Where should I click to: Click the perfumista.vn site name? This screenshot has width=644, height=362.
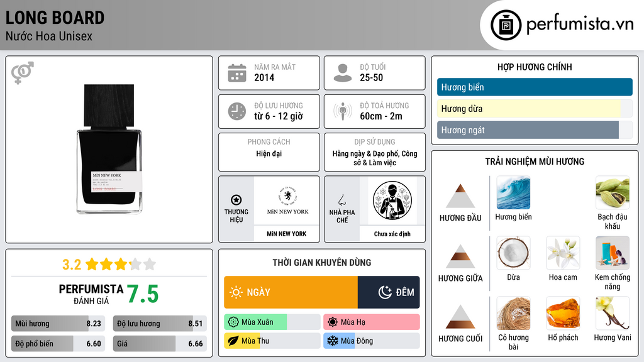[580, 25]
